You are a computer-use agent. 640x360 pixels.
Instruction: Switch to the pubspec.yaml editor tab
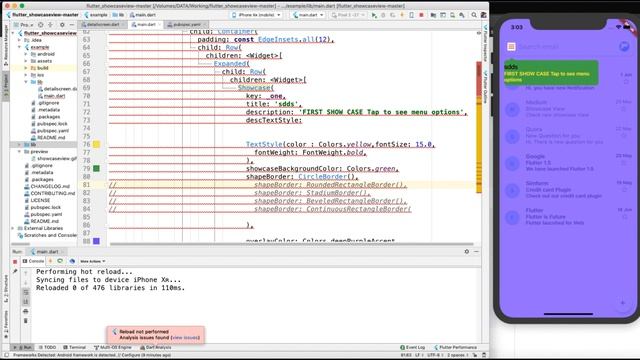[187, 25]
